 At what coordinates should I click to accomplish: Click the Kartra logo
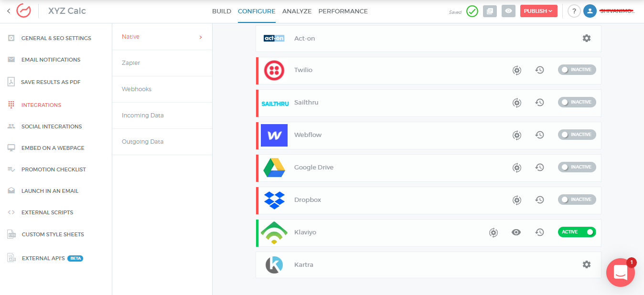click(274, 265)
